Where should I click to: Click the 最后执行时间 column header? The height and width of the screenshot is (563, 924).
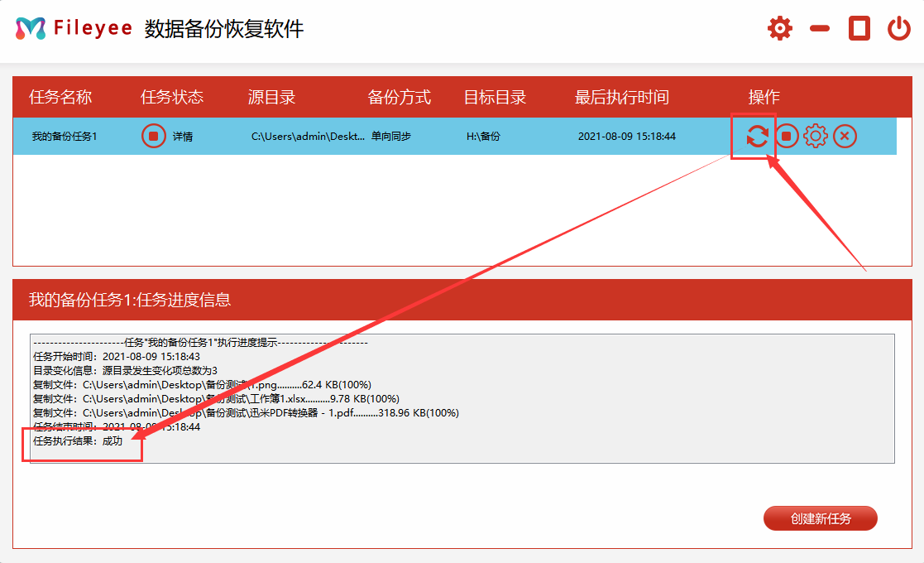[620, 98]
